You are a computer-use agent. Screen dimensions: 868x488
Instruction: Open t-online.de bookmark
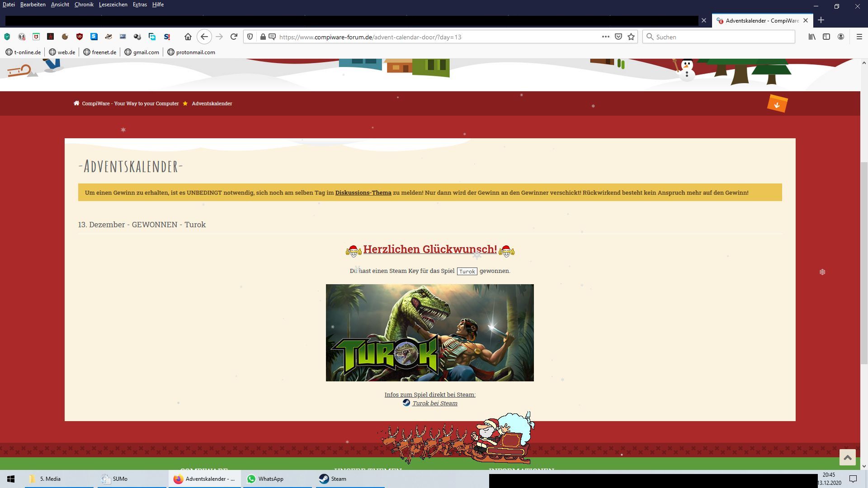click(x=23, y=52)
